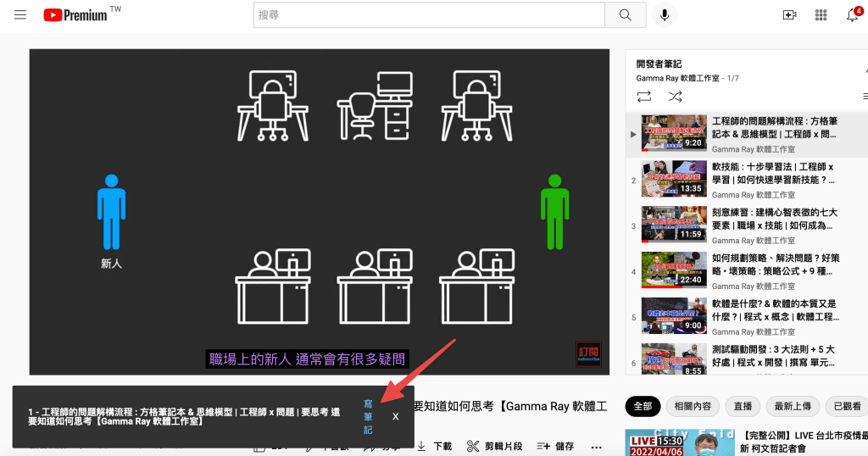Open the YouTube apps grid
Screen dimensions: 868x456
(x=821, y=15)
